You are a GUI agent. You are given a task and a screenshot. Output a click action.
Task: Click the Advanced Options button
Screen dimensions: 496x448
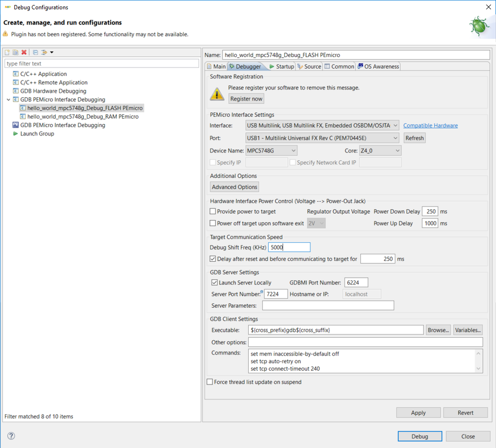[x=234, y=187]
